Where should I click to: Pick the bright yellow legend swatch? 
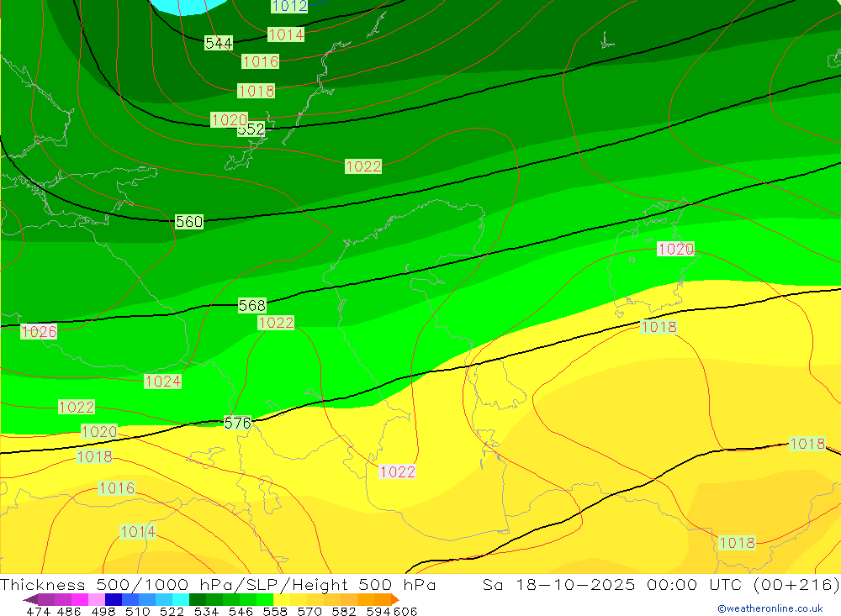[x=282, y=599]
